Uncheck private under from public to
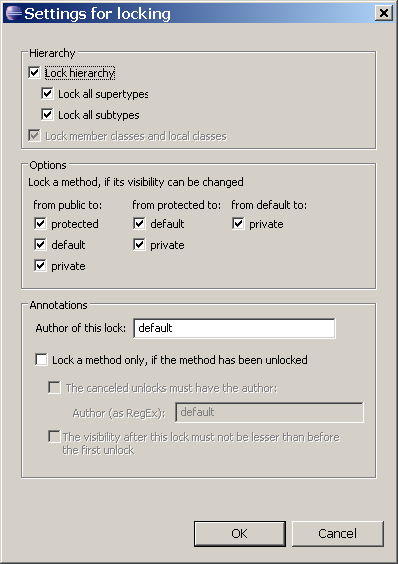 (x=40, y=266)
